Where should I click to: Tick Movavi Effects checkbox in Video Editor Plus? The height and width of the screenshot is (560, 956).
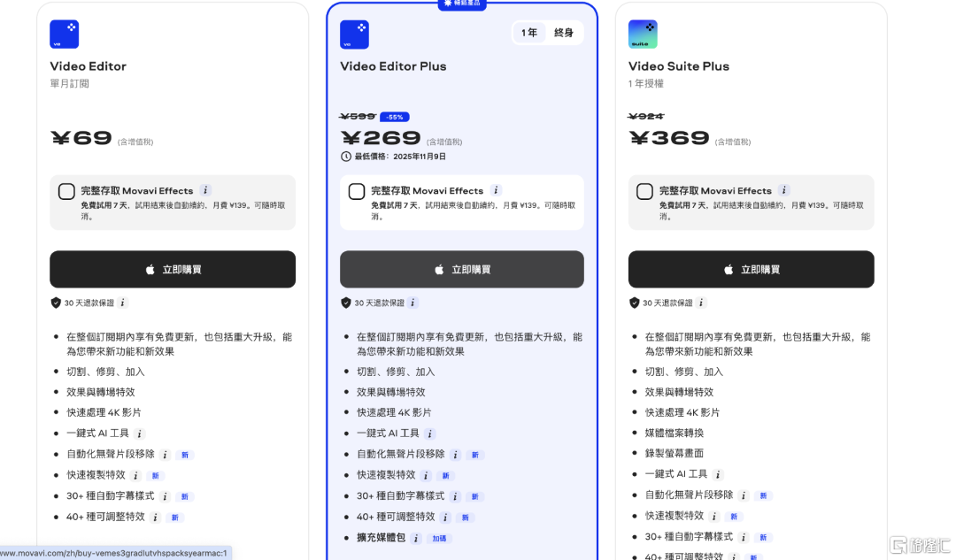tap(357, 191)
